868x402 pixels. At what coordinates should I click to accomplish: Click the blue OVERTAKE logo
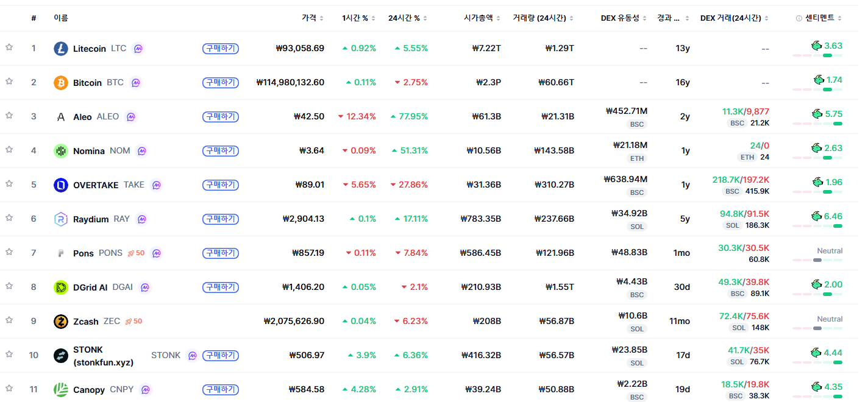pos(61,185)
